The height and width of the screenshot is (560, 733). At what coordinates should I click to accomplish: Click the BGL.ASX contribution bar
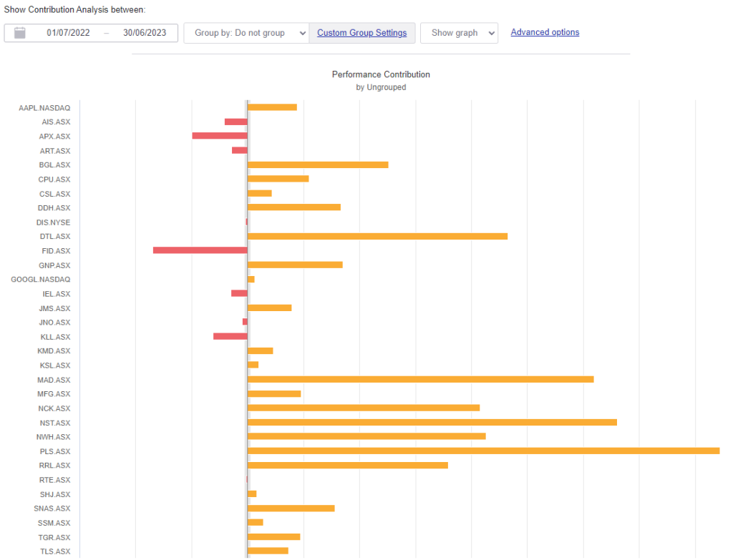coord(318,165)
